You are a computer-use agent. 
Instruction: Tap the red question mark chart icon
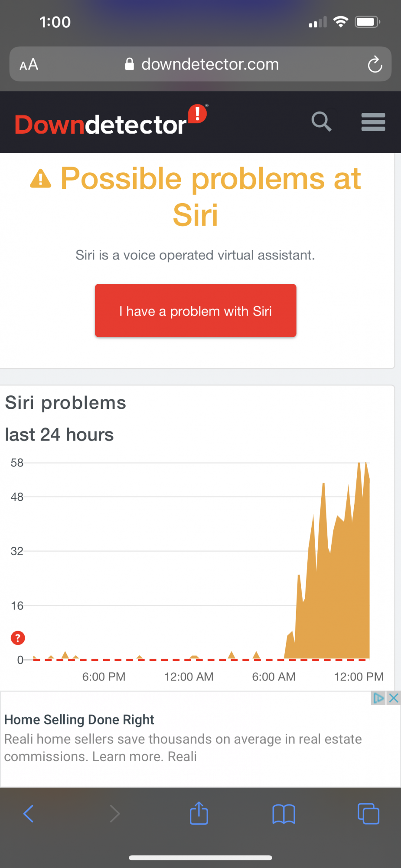[x=18, y=638]
